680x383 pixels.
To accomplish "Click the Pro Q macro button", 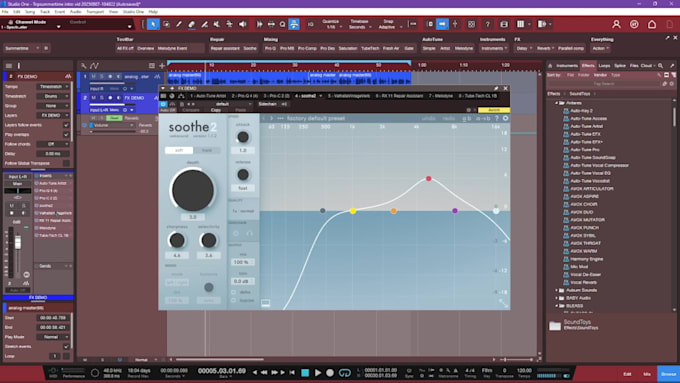I will (270, 48).
